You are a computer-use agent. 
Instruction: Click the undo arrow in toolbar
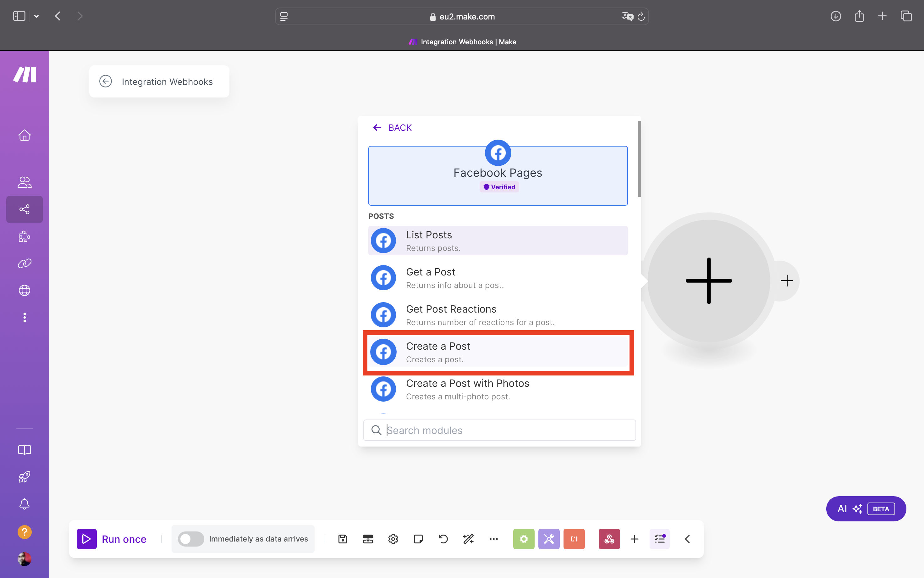click(443, 539)
